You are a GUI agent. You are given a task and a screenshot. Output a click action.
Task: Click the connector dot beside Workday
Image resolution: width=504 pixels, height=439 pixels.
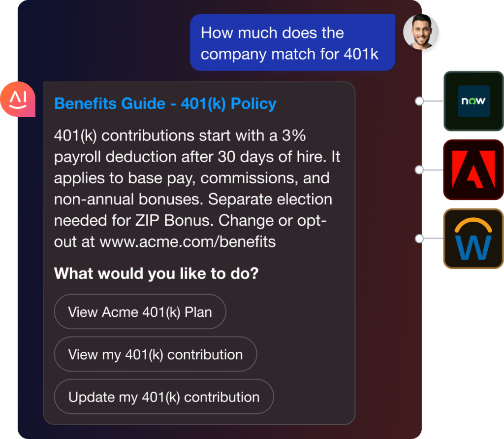[x=419, y=239]
